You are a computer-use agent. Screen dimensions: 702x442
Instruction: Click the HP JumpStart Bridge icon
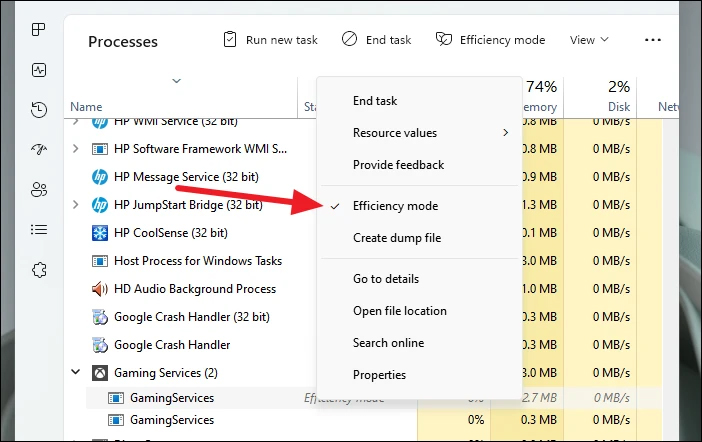point(99,205)
